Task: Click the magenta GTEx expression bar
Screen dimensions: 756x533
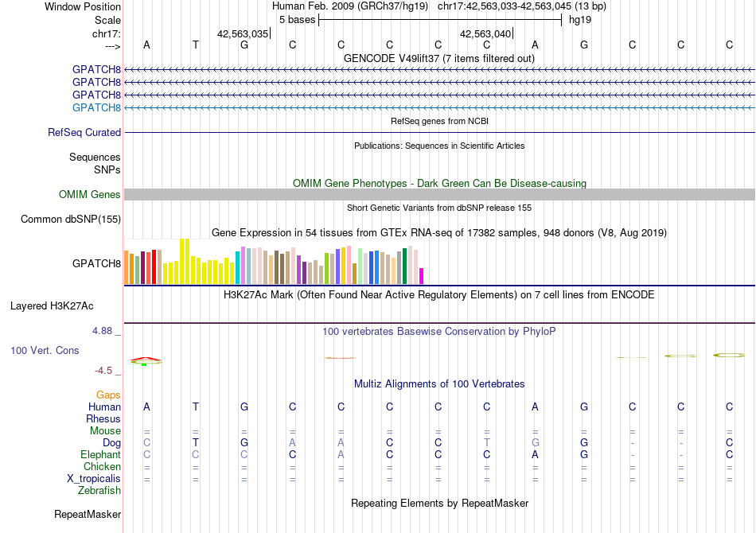Action: [x=422, y=276]
